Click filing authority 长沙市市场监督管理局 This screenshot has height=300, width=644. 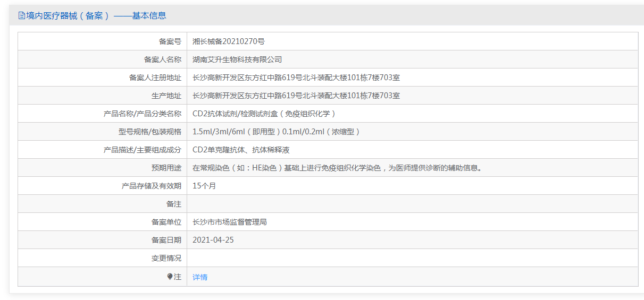[230, 222]
